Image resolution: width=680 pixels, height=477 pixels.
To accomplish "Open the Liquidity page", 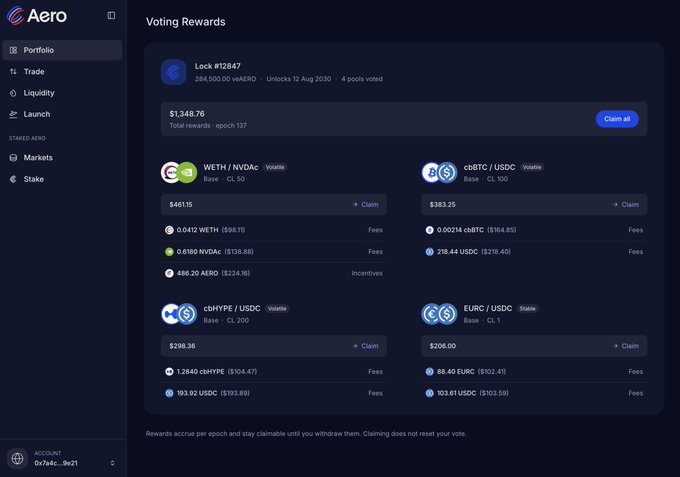I will point(62,93).
